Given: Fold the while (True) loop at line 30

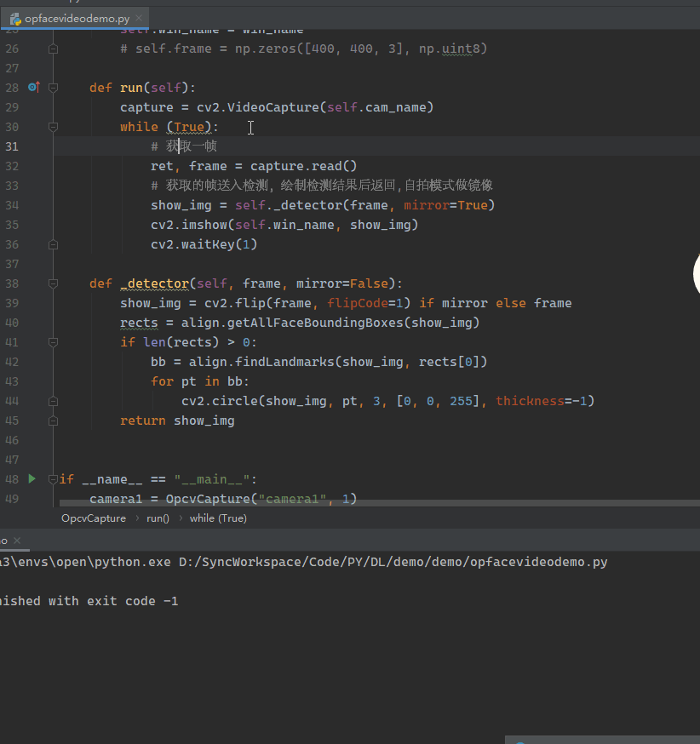Looking at the screenshot, I should point(54,127).
